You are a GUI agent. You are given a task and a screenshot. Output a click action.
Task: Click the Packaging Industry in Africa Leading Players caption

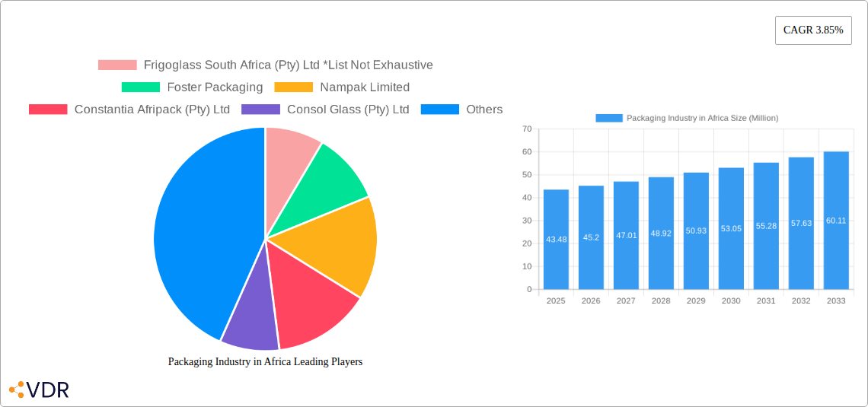[x=265, y=361]
